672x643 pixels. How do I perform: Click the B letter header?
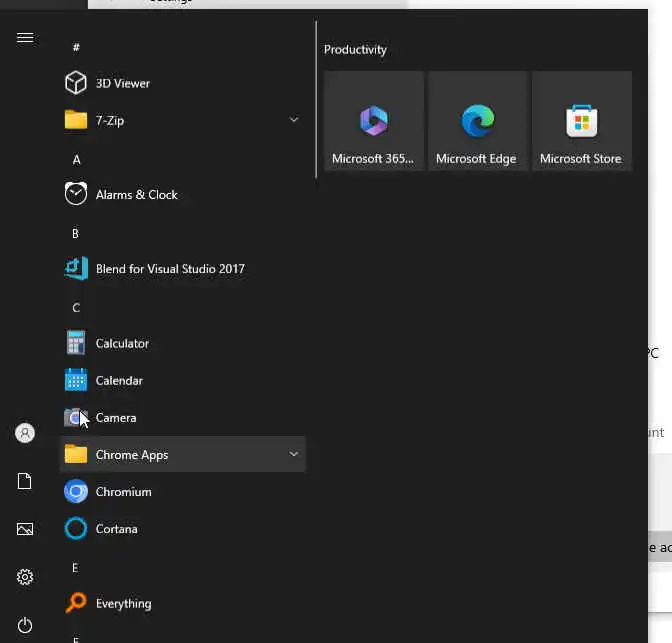click(75, 234)
